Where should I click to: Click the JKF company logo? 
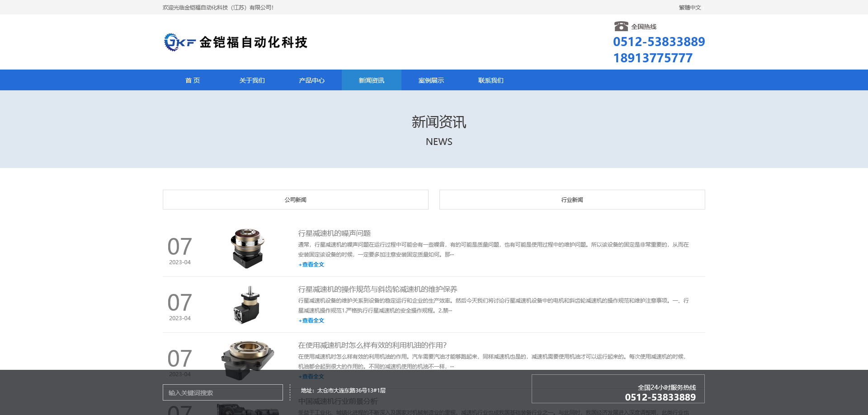[x=236, y=42]
